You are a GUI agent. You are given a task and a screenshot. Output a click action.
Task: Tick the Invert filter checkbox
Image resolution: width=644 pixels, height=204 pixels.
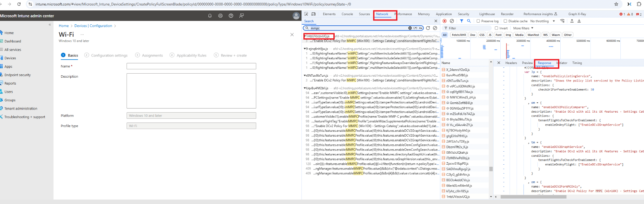click(497, 28)
